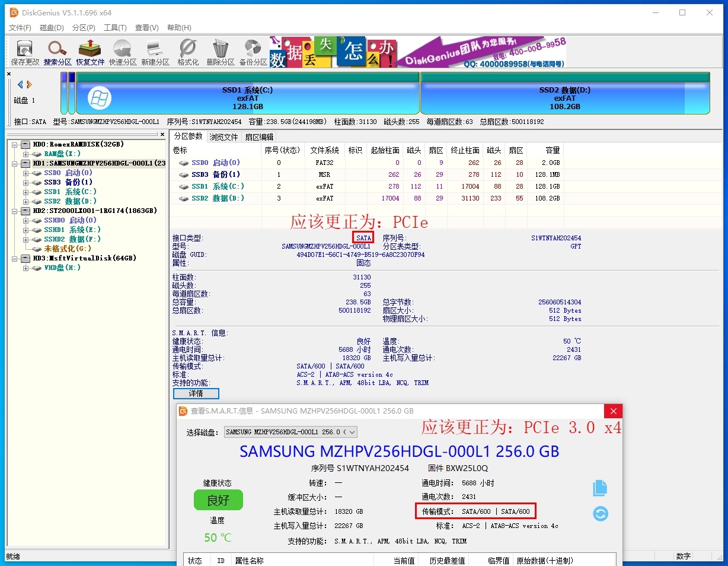Screen dimensions: 728x566
Task: Switch to the 扇区编辑 tab
Action: tap(260, 137)
